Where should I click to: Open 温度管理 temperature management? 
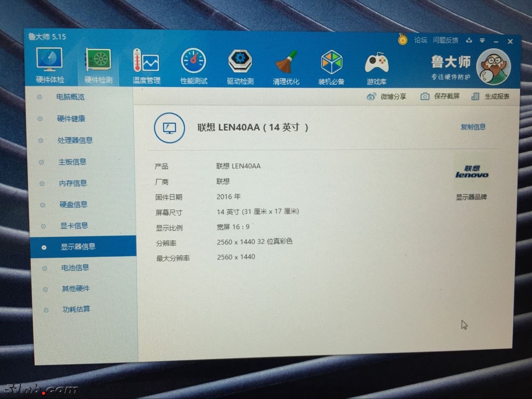pos(146,67)
